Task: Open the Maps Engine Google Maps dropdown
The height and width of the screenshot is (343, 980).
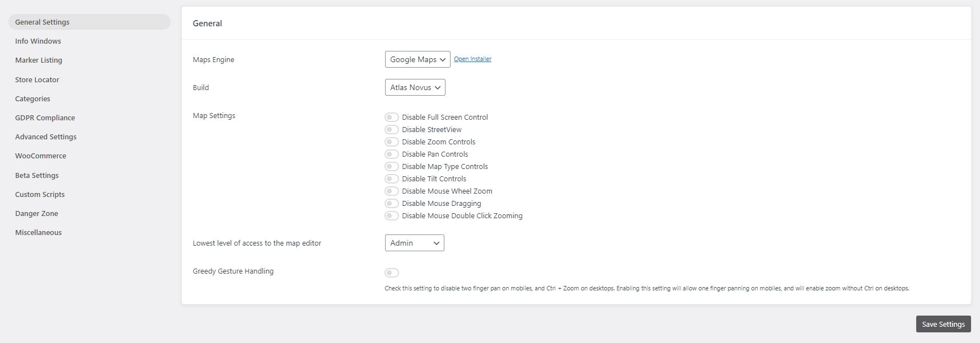Action: click(x=418, y=59)
